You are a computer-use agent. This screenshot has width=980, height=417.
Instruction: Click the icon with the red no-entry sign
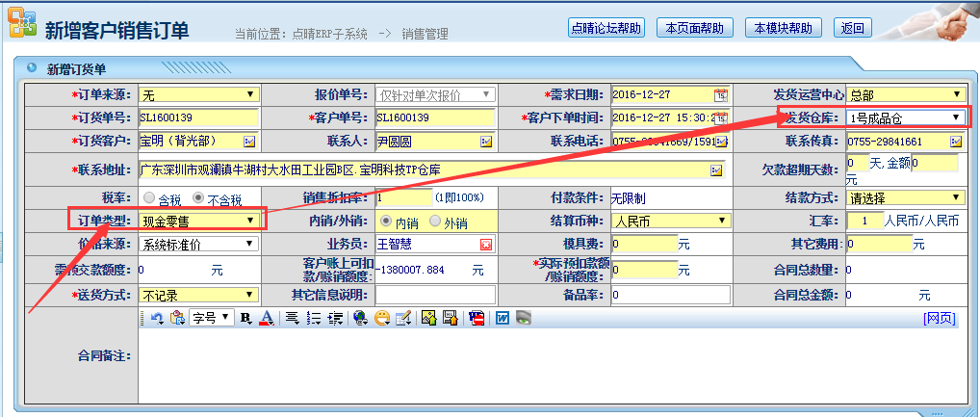477,318
